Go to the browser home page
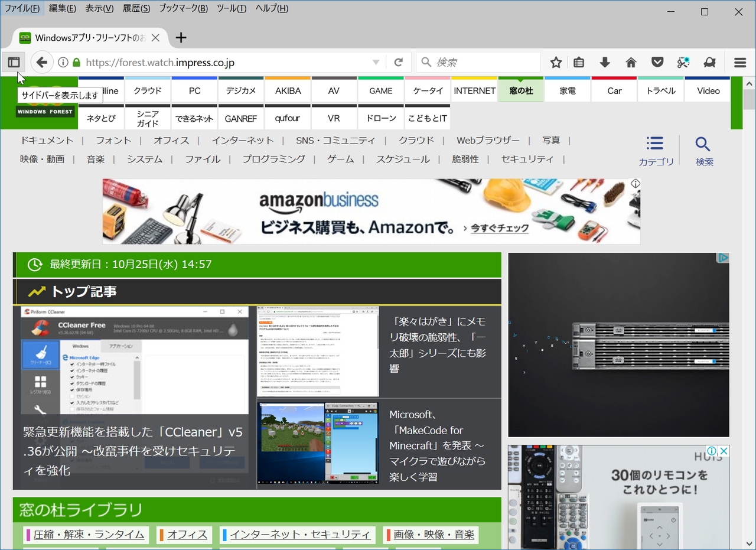 pos(630,61)
